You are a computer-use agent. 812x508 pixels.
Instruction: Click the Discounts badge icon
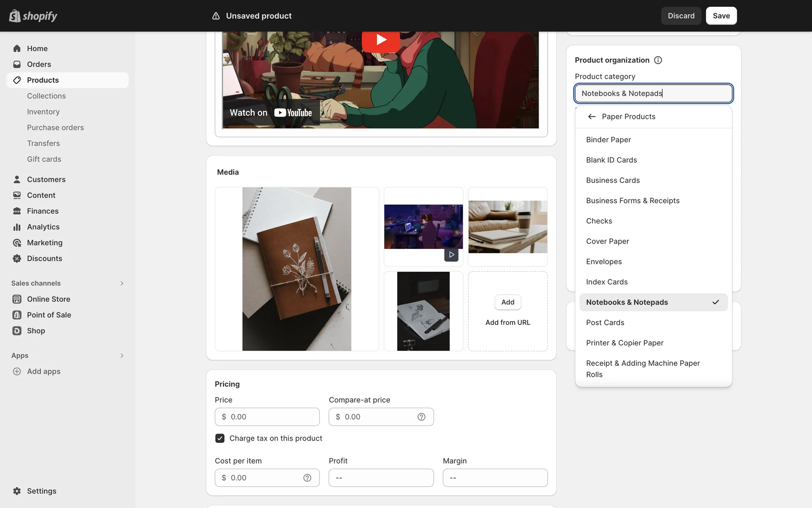(x=17, y=259)
